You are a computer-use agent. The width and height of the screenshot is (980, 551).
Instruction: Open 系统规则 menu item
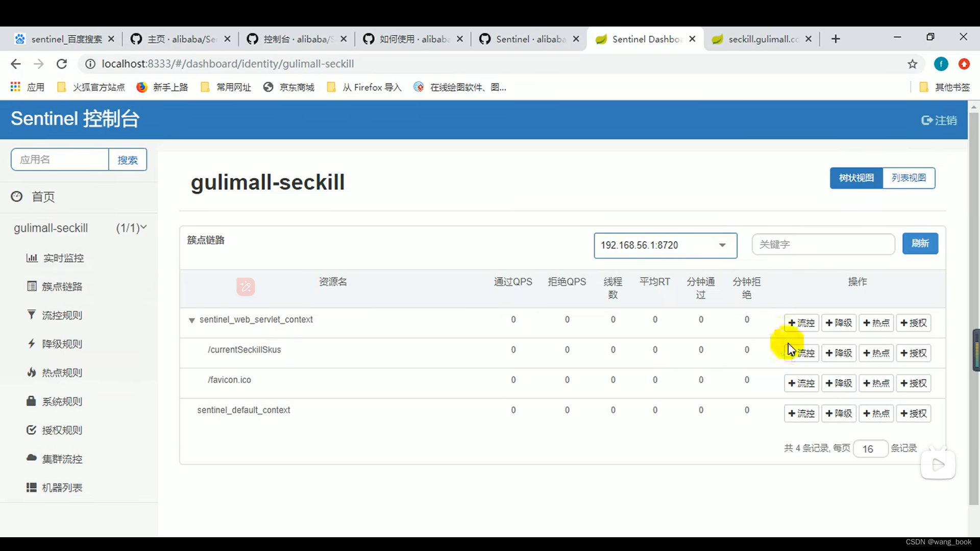pos(55,402)
